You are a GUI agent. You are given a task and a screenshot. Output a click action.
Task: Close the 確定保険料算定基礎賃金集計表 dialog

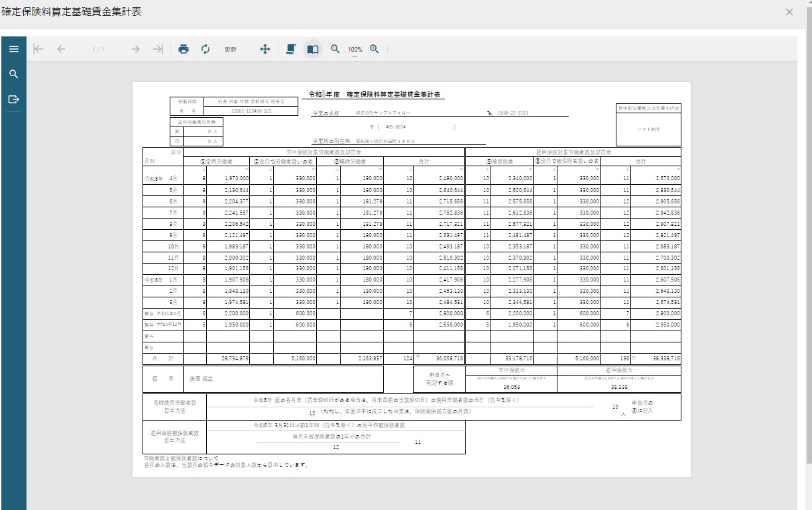[x=789, y=12]
